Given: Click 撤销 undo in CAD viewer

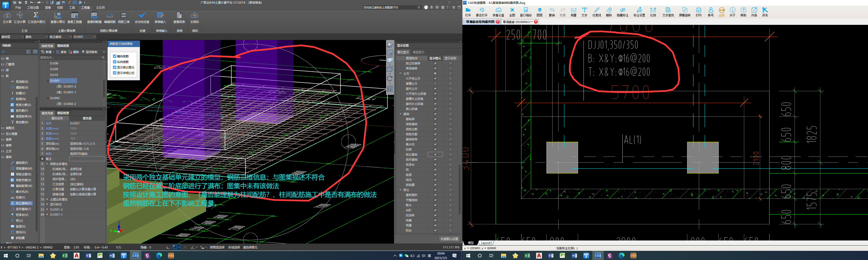Looking at the screenshot, I should (x=552, y=12).
